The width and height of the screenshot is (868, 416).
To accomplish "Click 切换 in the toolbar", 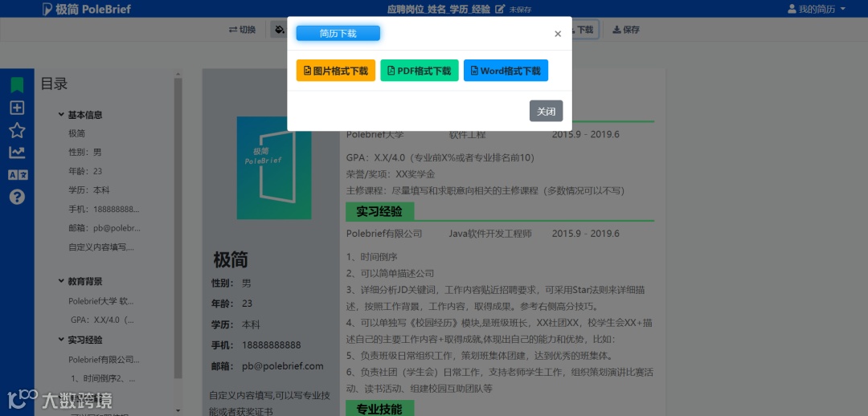I will (242, 30).
